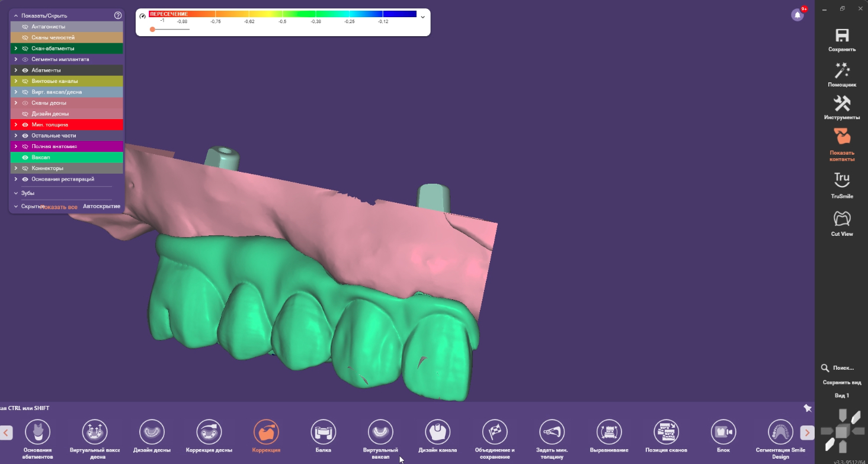Open the color scale dropdown arrow
868x464 pixels.
tap(422, 17)
